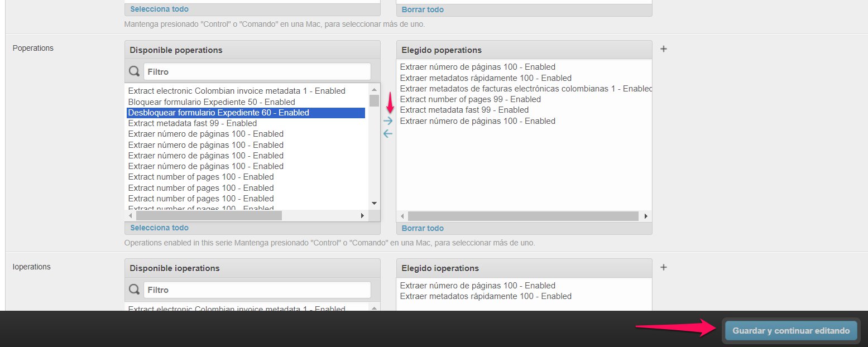
Task: Add new poperation with plus icon
Action: pyautogui.click(x=664, y=49)
